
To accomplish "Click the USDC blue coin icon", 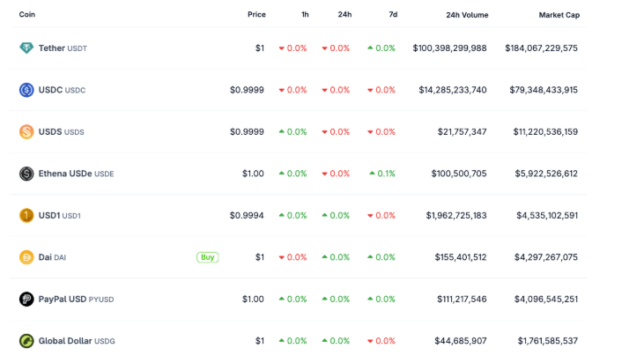I will [26, 90].
